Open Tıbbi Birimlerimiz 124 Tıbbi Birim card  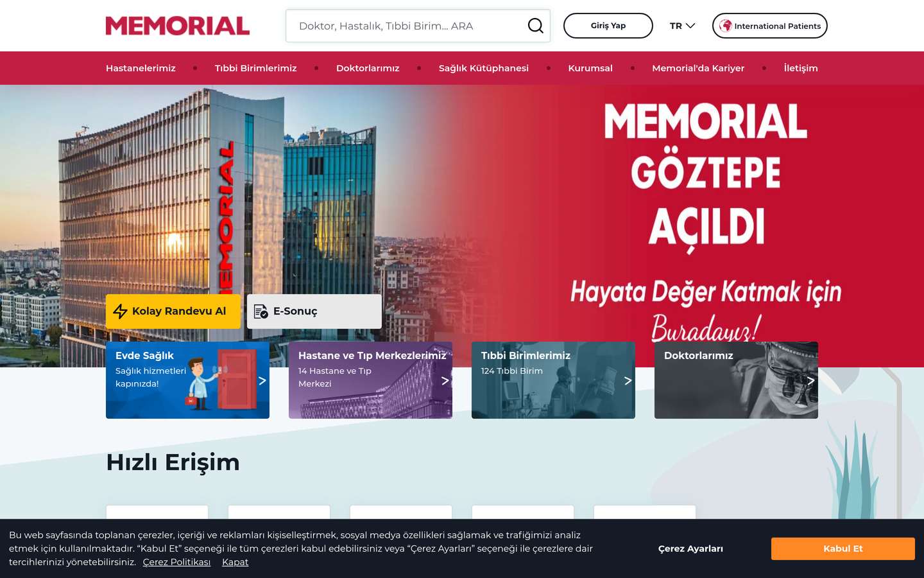pos(553,380)
